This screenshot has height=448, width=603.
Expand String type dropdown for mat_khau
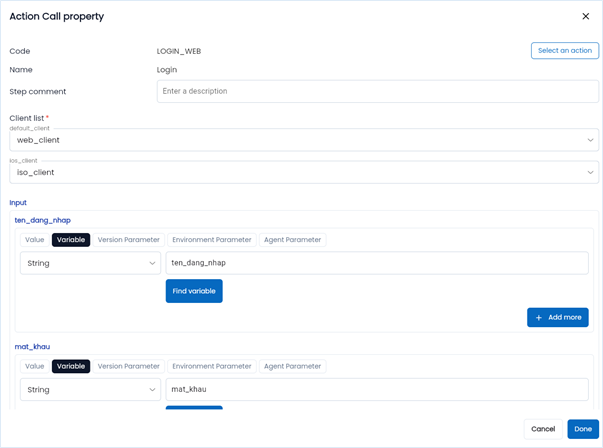[90, 389]
